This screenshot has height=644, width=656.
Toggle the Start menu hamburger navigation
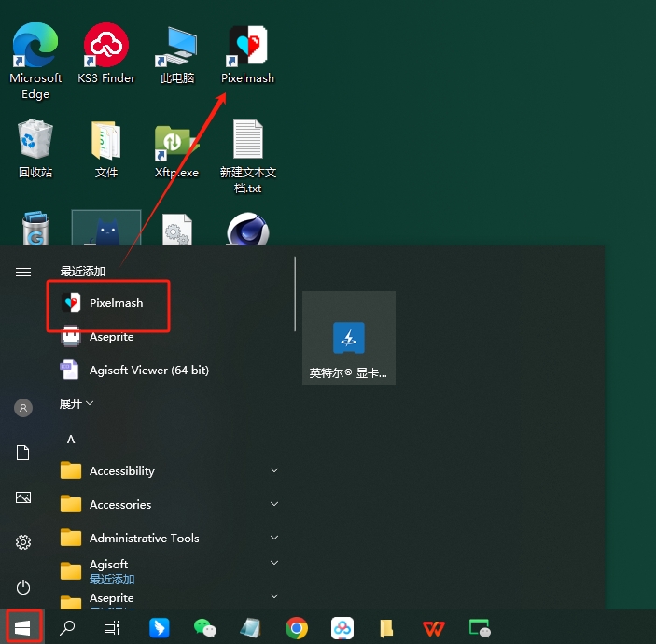(23, 272)
